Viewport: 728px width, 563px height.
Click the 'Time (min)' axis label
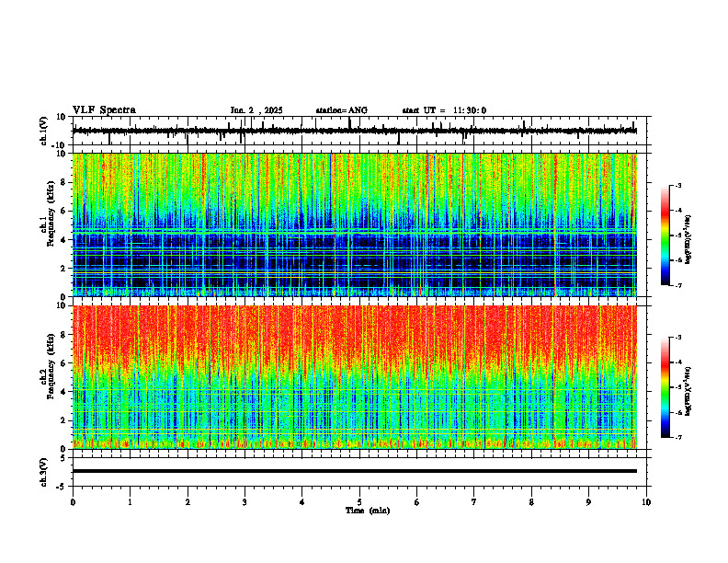pos(368,511)
